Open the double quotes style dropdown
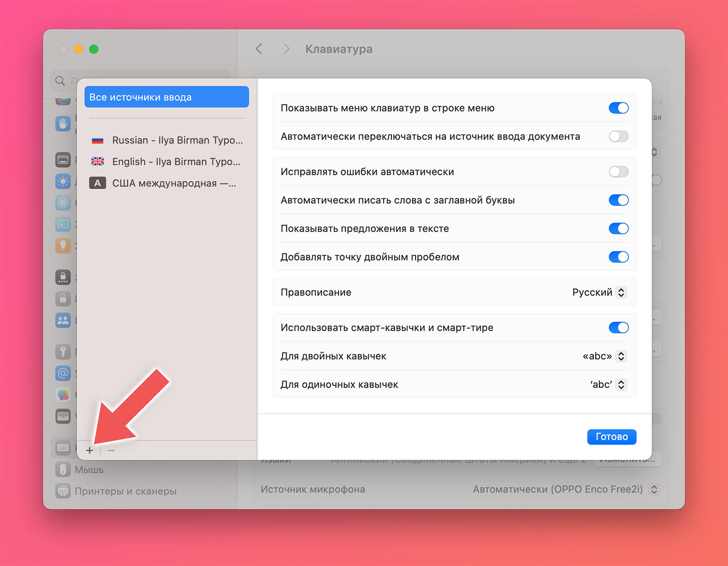 604,356
